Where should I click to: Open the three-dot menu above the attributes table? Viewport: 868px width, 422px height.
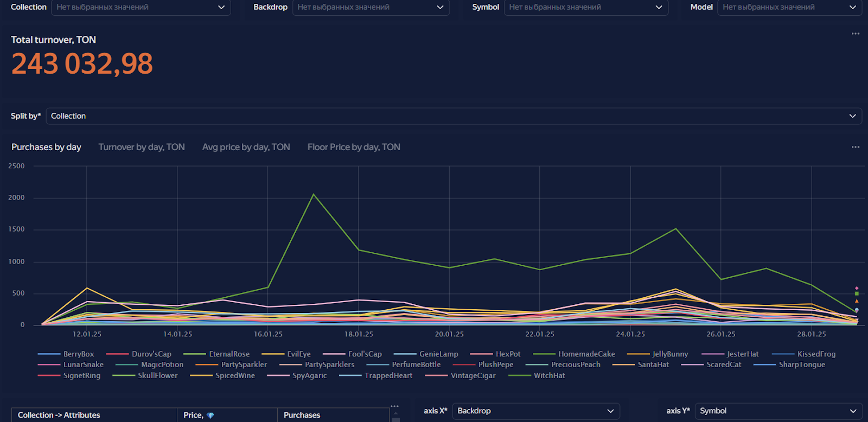coord(394,406)
